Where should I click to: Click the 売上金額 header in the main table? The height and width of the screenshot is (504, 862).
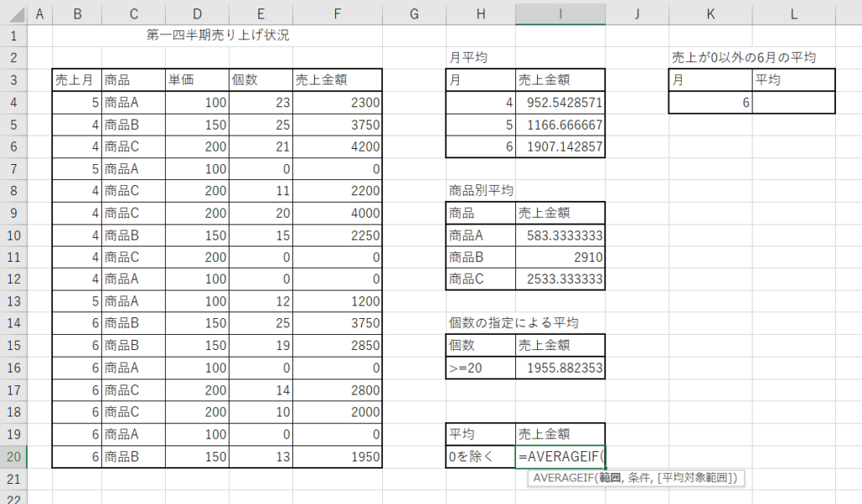(337, 80)
